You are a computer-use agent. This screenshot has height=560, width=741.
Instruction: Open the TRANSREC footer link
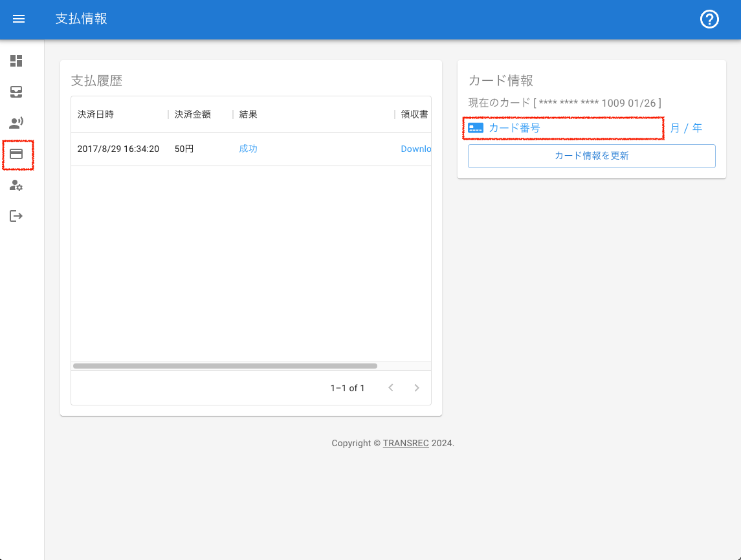tap(406, 443)
